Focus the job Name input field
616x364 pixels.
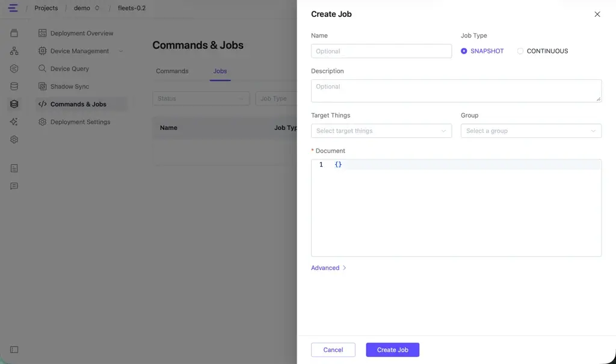pyautogui.click(x=381, y=51)
